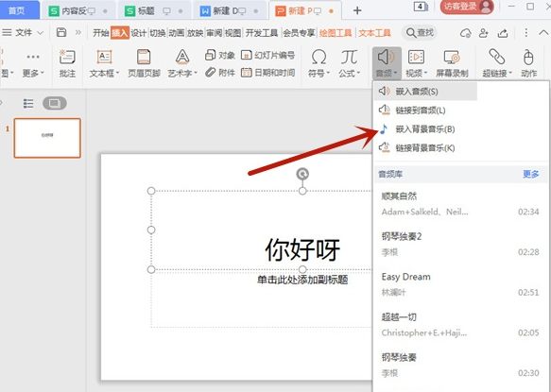Open the 设计 design ribbon tab
Viewport: 551px width, 392px height.
(138, 33)
